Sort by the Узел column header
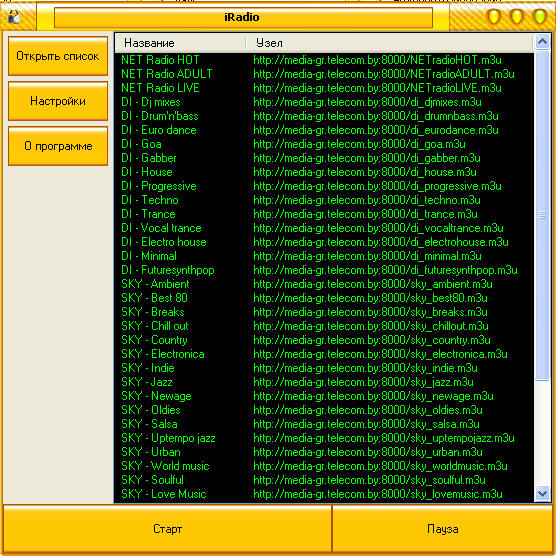Viewport: 556px width, 556px height. tap(389, 43)
